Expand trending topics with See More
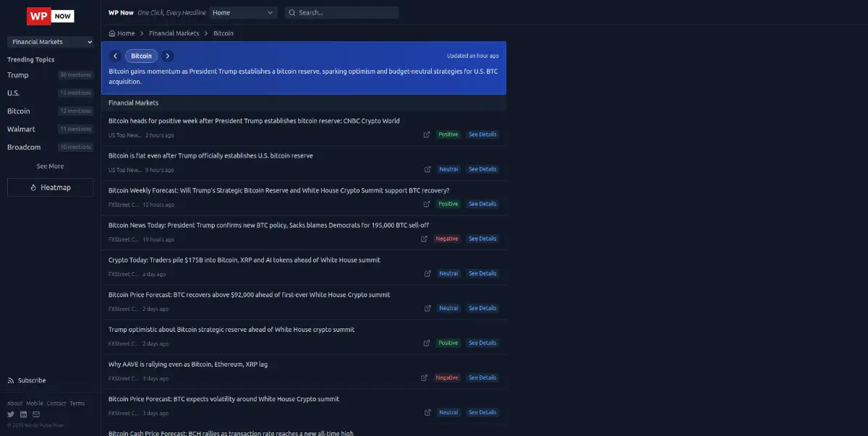This screenshot has width=868, height=436. (50, 166)
